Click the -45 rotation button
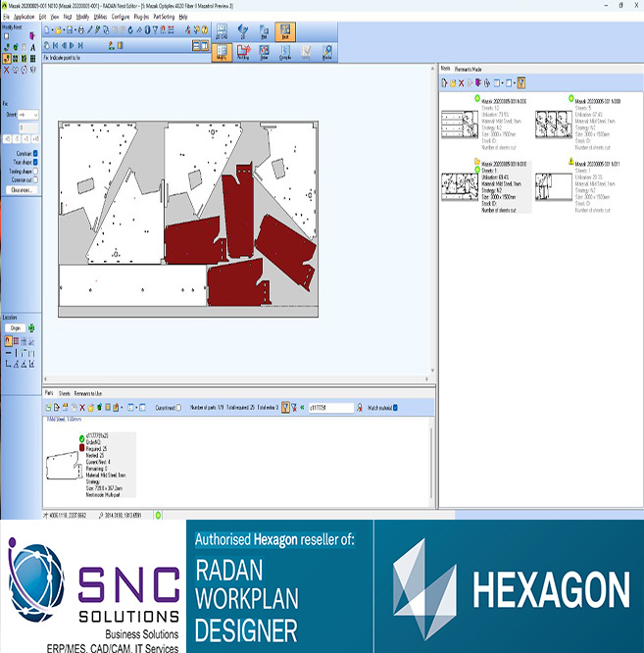Image resolution: width=644 pixels, height=653 pixels. (8, 139)
